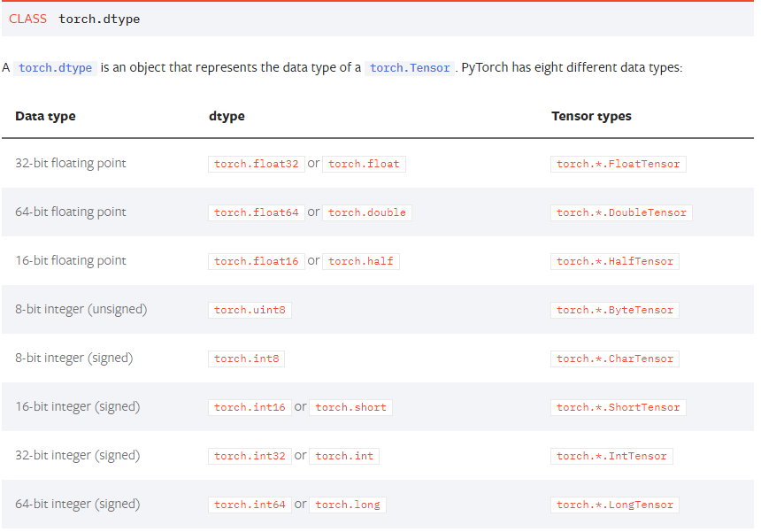This screenshot has width=761, height=532.
Task: Select torch.*.DoubleTensor in the table
Action: pyautogui.click(x=621, y=212)
